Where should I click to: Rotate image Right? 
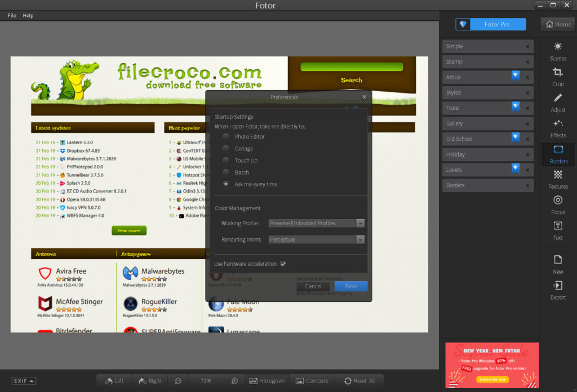pyautogui.click(x=149, y=381)
